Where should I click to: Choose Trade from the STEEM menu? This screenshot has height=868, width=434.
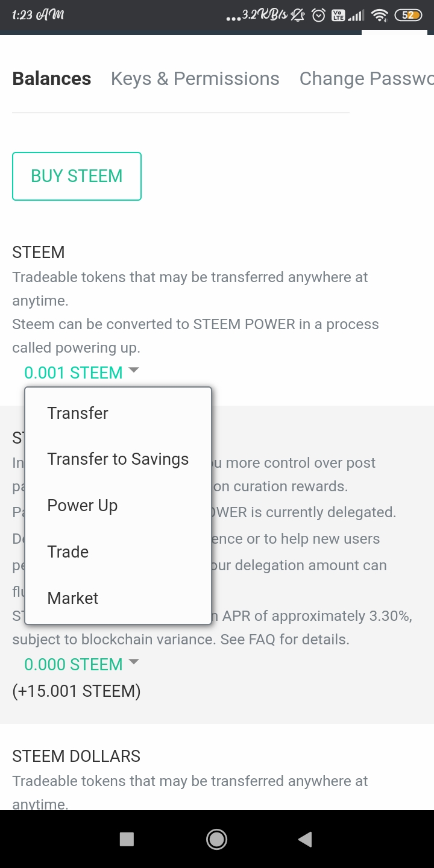[x=68, y=552]
